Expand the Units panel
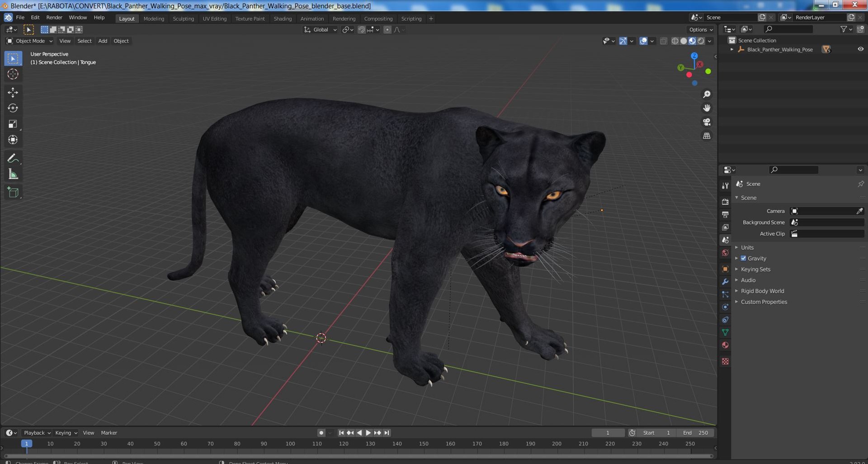This screenshot has height=464, width=868. click(747, 247)
